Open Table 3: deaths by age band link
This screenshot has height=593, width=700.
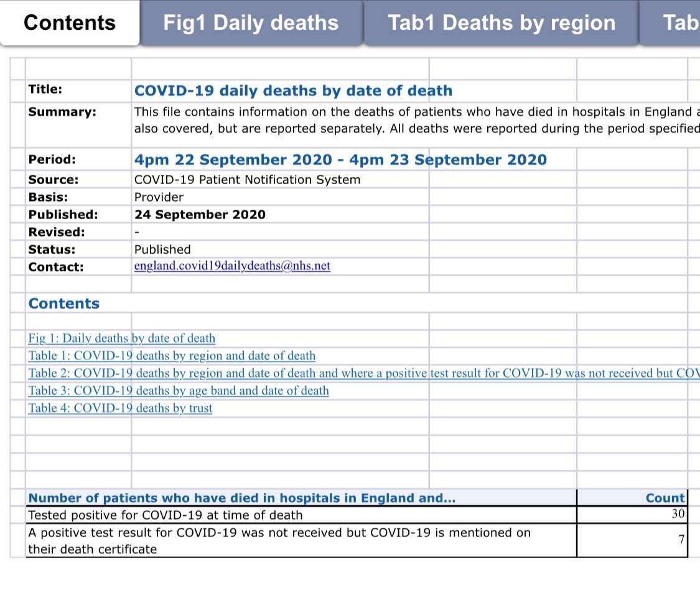click(179, 390)
